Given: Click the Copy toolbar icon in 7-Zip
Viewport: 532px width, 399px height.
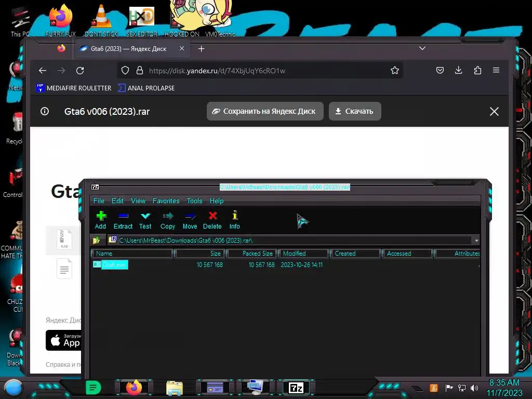Looking at the screenshot, I should (168, 220).
